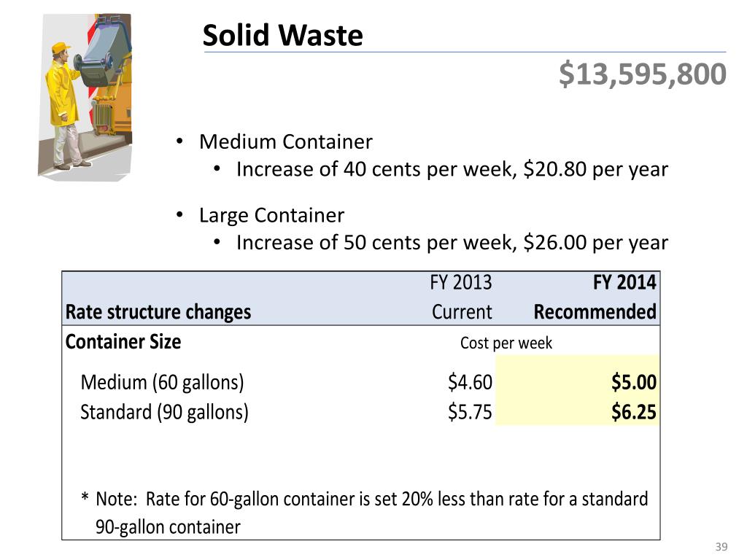Click the Container Size row label

[x=123, y=341]
